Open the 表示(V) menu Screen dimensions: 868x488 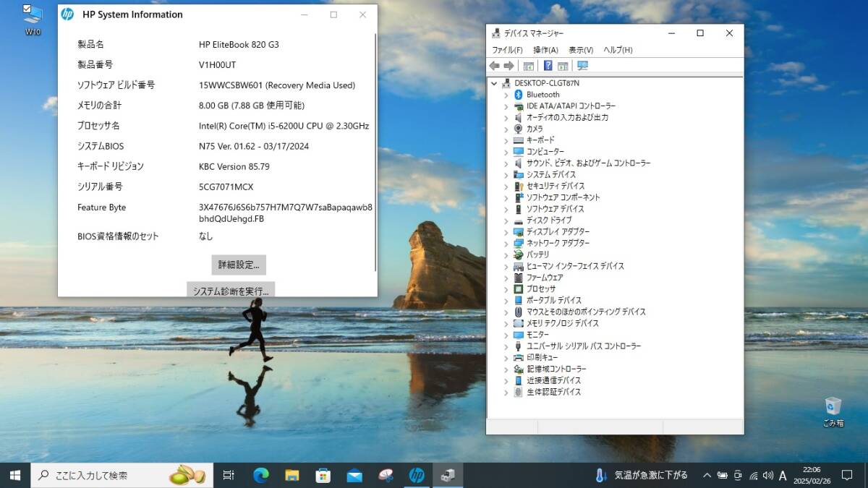click(581, 50)
